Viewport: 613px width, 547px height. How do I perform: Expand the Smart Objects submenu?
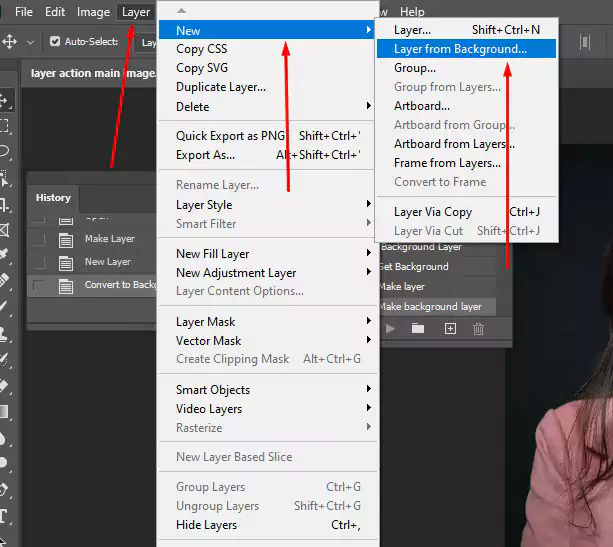(368, 389)
